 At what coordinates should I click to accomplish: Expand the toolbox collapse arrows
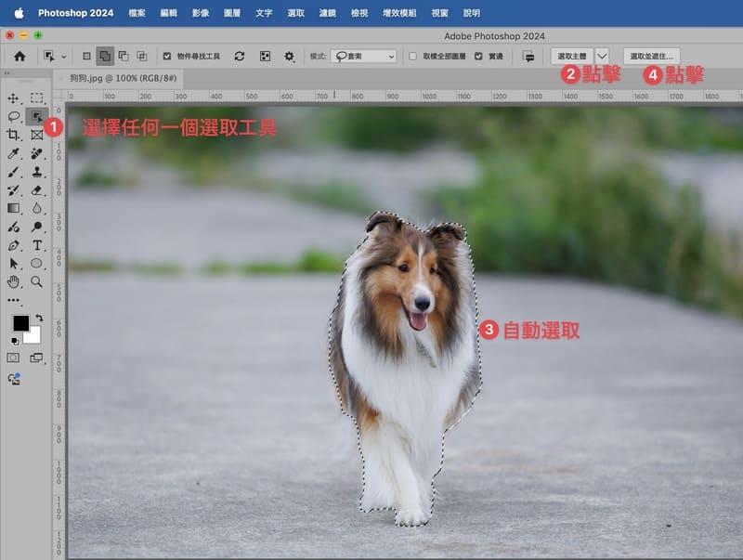[7, 73]
